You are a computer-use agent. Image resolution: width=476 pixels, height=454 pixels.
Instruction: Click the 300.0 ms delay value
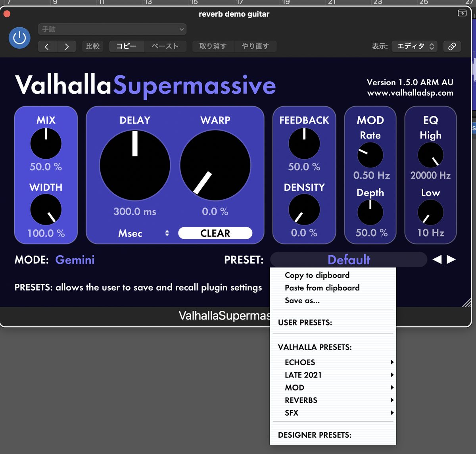(x=135, y=212)
